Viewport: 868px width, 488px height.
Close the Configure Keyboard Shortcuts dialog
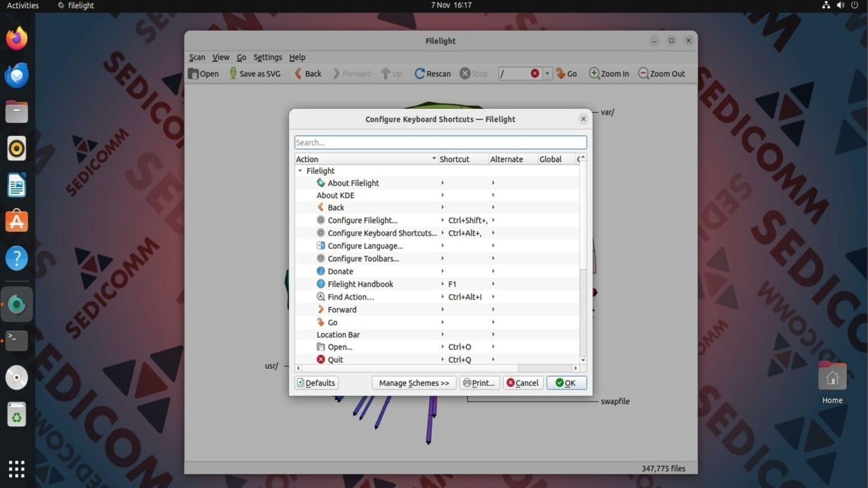(x=583, y=119)
